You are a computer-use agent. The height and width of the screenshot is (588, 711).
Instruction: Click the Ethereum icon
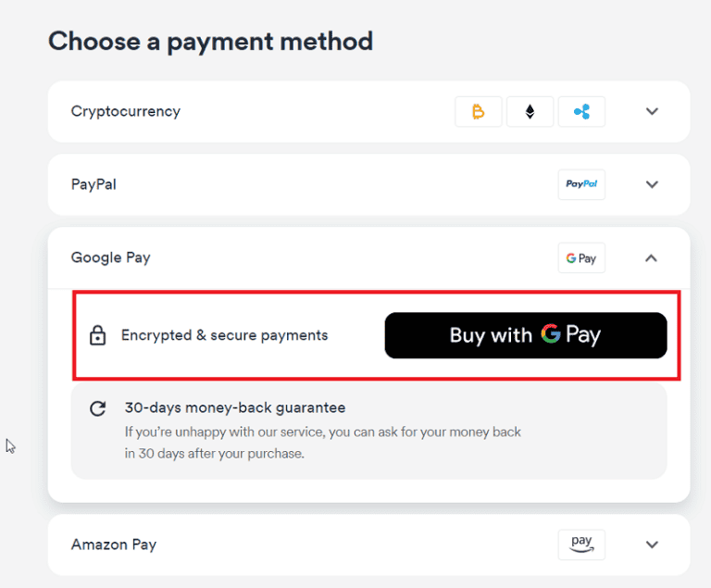(530, 112)
